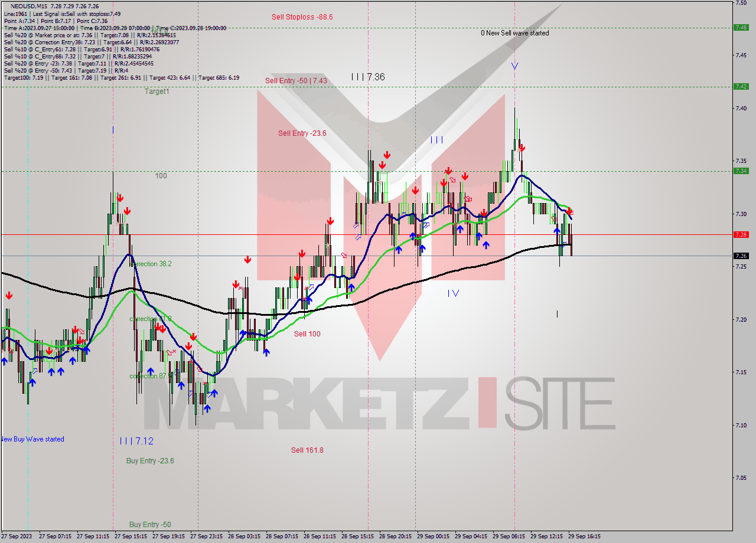The image size is (756, 543).
Task: Click the '29 Sep 12:15' time label
Action: pos(546,537)
